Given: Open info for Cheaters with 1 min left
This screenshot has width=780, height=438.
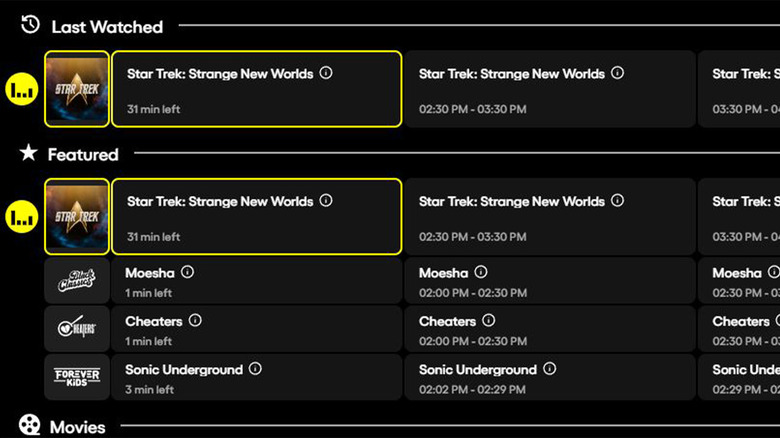Looking at the screenshot, I should (x=195, y=321).
